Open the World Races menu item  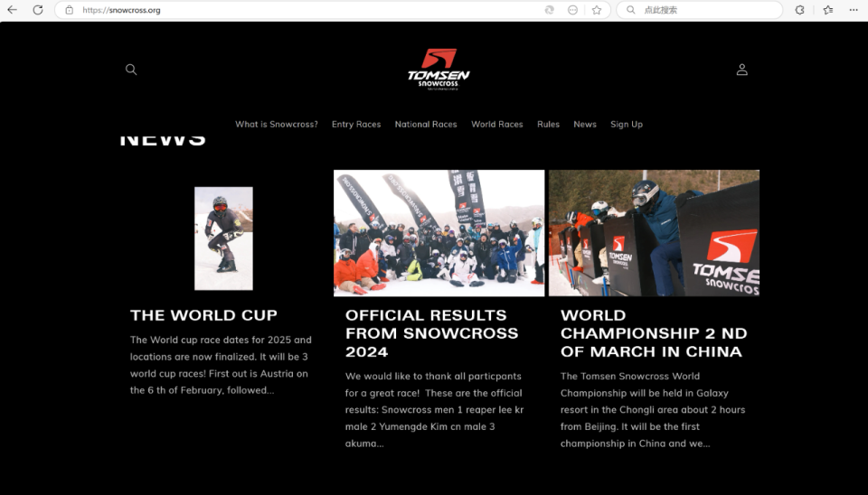click(x=497, y=125)
